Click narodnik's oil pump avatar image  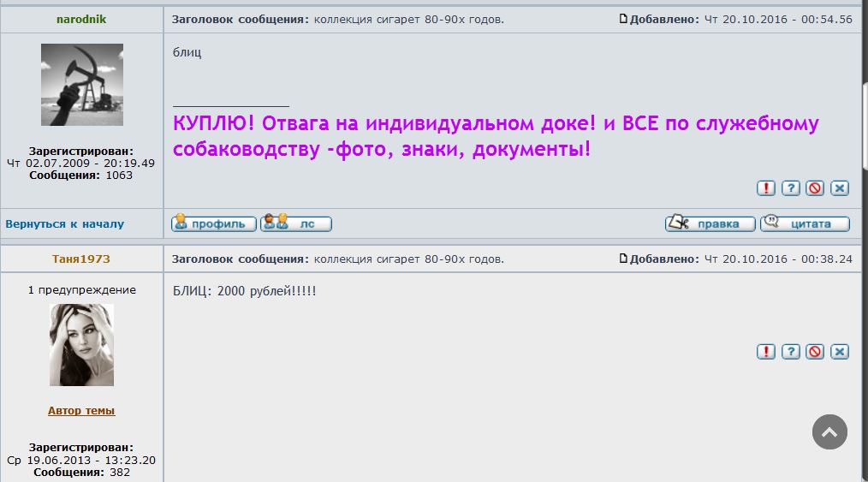click(x=81, y=85)
